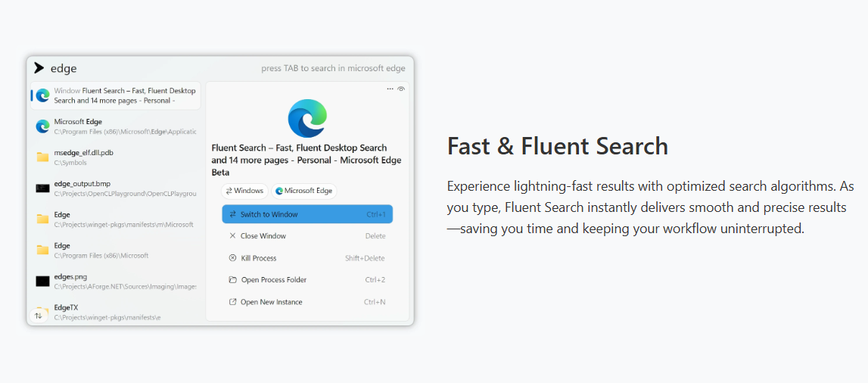The height and width of the screenshot is (383, 868).
Task: Click the sort arrows button at bottom left
Action: click(x=38, y=316)
